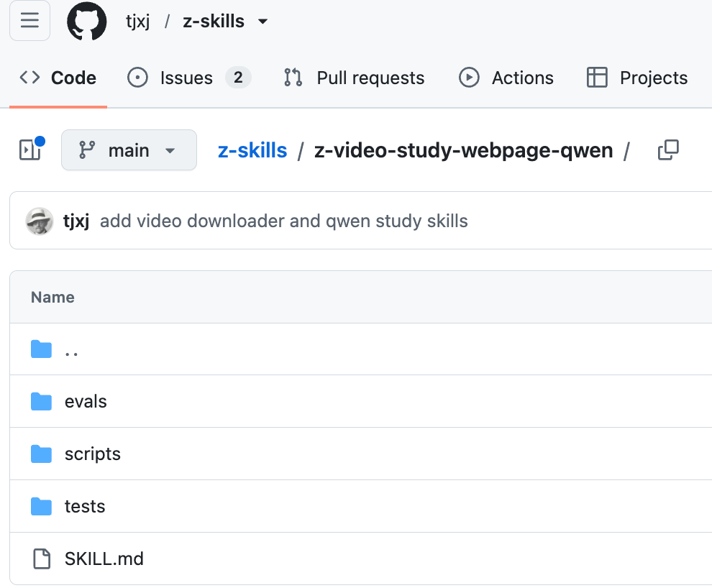
Task: Open the main branch selector dropdown
Action: (129, 150)
